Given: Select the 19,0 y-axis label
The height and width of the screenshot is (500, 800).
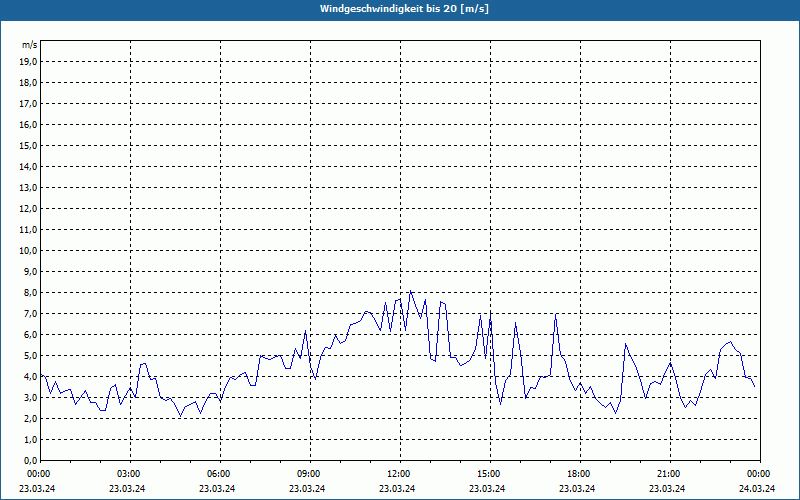Looking at the screenshot, I should point(29,62).
